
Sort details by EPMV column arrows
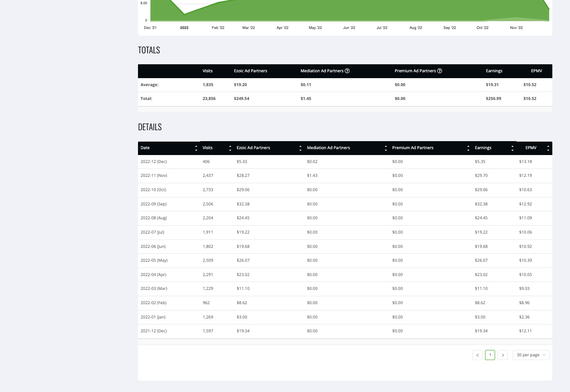pyautogui.click(x=548, y=148)
